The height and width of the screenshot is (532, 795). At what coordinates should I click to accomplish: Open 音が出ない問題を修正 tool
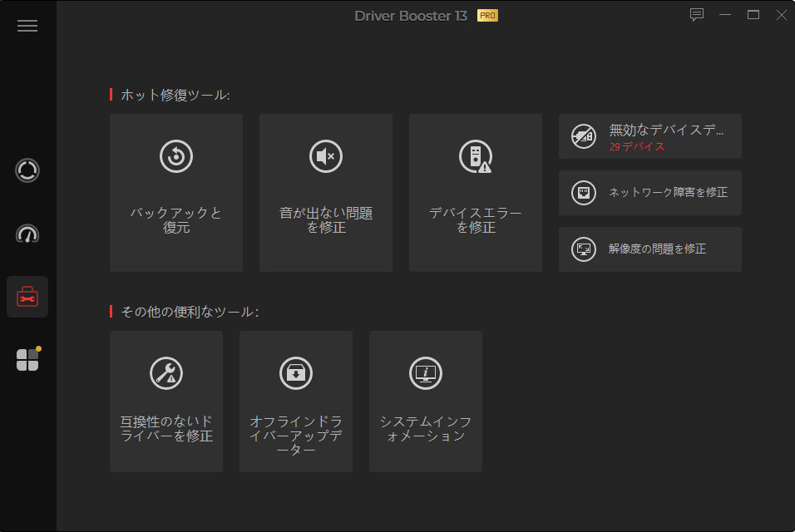click(325, 193)
